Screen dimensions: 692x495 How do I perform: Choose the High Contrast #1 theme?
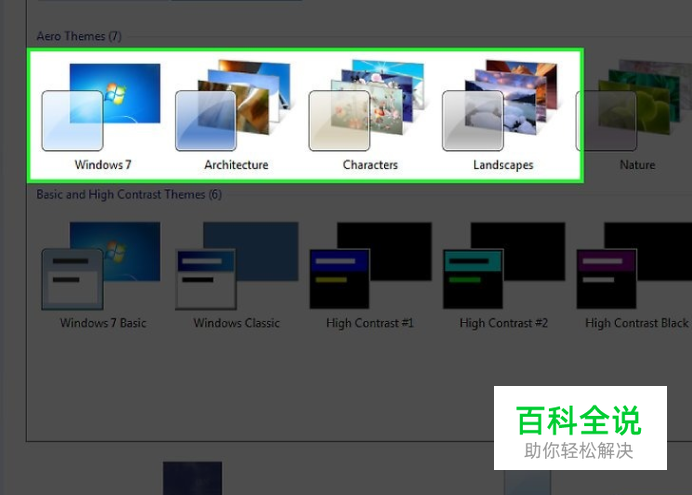pyautogui.click(x=370, y=275)
